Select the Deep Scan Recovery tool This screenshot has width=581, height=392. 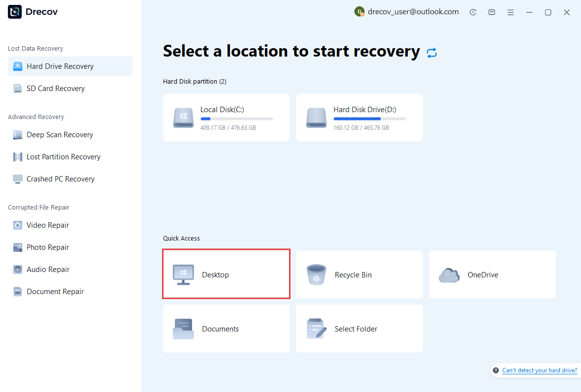click(60, 134)
